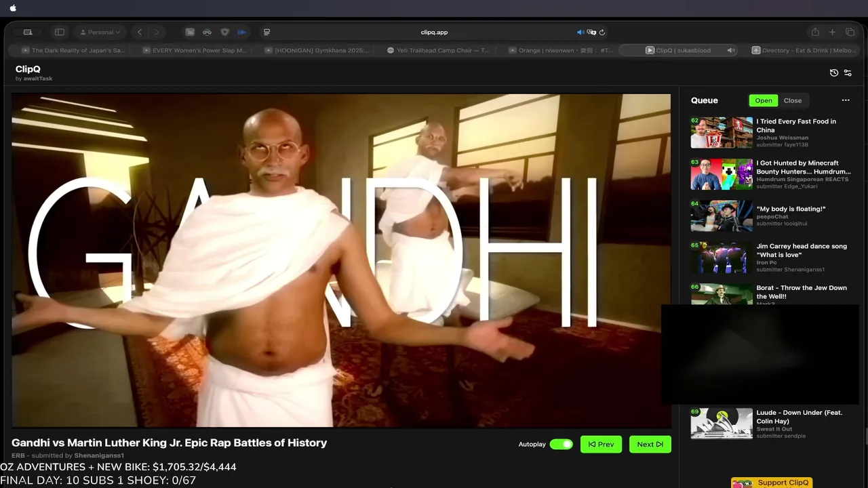The height and width of the screenshot is (488, 868).
Task: Click the blue extension icon in toolbar
Action: 242,32
